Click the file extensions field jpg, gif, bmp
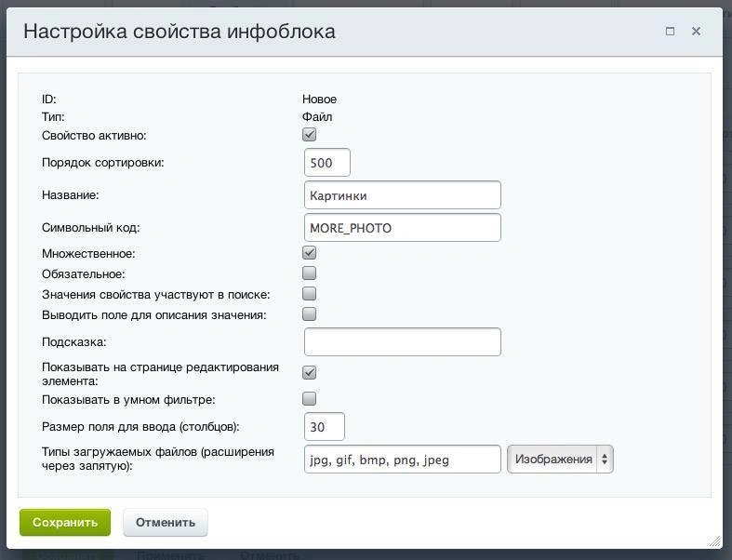732x560 pixels. (x=403, y=460)
